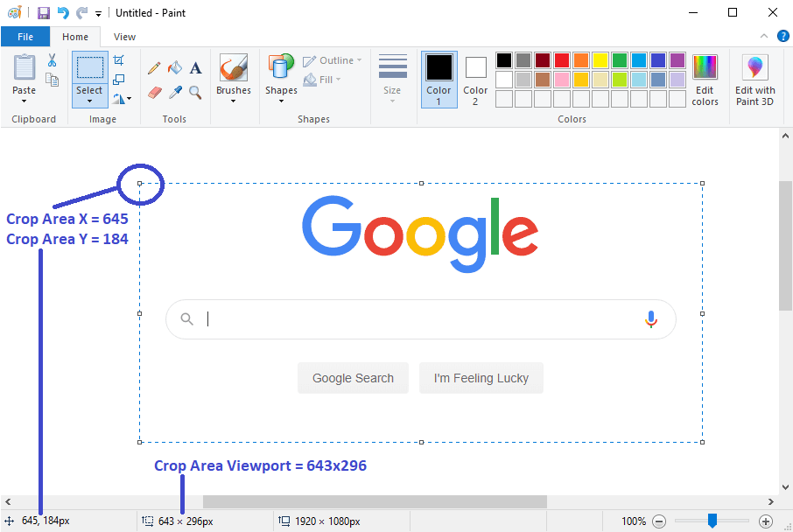The height and width of the screenshot is (532, 793).
Task: Crop the image to selection
Action: (118, 60)
